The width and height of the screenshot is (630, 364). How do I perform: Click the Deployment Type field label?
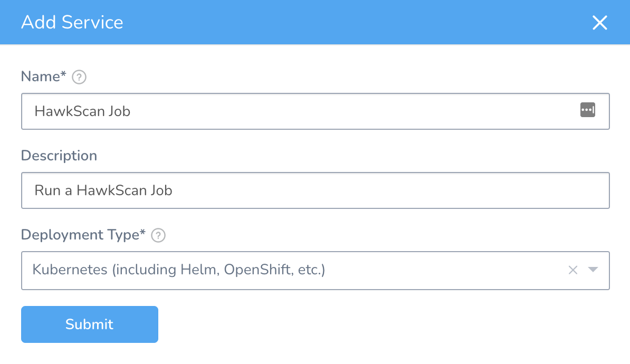click(83, 235)
